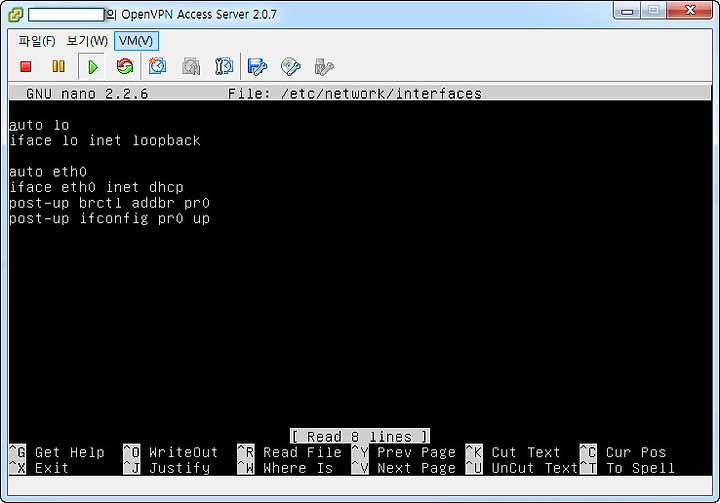Open the 파일(F) menu
Screen dimensions: 720x503
pyautogui.click(x=37, y=41)
